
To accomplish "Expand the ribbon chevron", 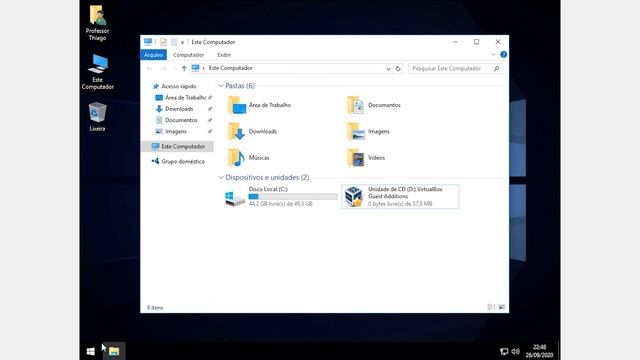I will [x=493, y=55].
